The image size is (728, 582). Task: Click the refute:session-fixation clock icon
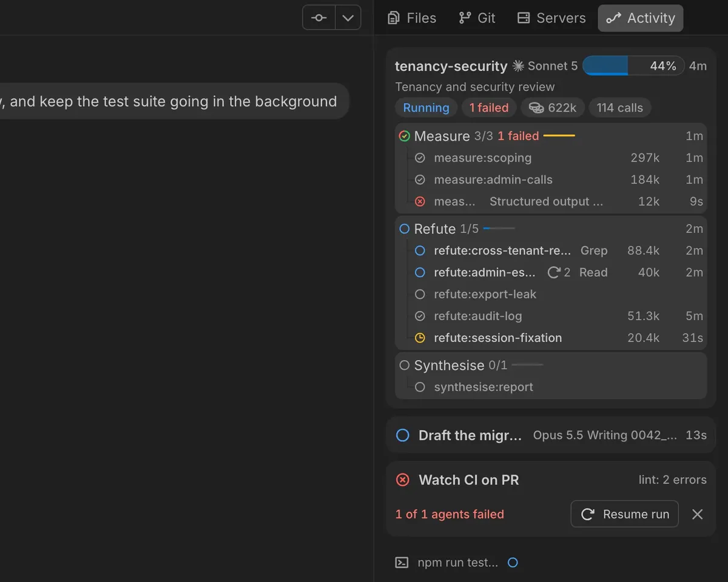(x=420, y=338)
